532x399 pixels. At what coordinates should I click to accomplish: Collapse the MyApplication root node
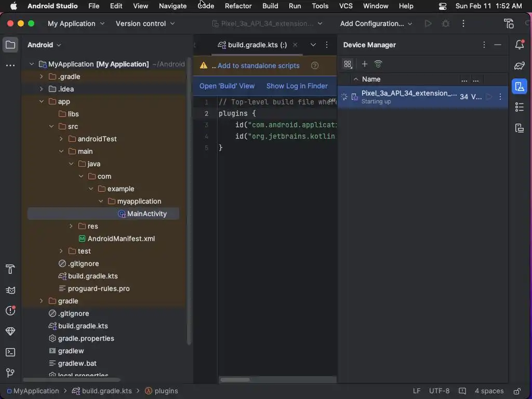tap(32, 64)
